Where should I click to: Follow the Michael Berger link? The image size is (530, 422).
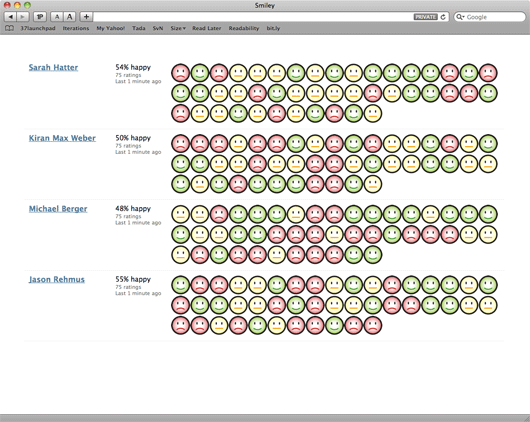coord(58,209)
